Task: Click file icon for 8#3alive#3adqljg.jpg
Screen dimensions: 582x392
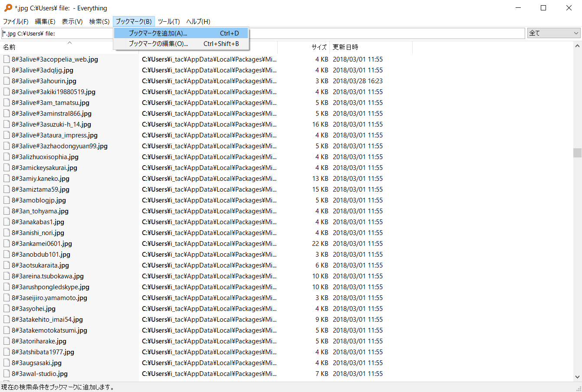Action: [7, 70]
